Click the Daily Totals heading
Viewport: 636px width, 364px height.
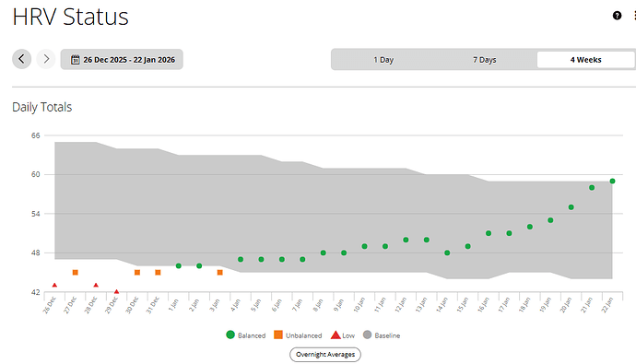(41, 107)
